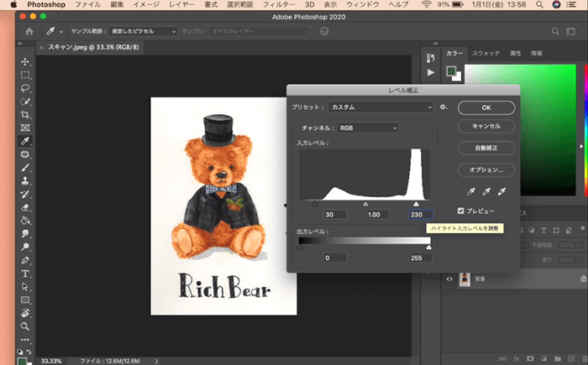
Task: Open the チャンネル dropdown showing RGB
Action: tap(368, 128)
